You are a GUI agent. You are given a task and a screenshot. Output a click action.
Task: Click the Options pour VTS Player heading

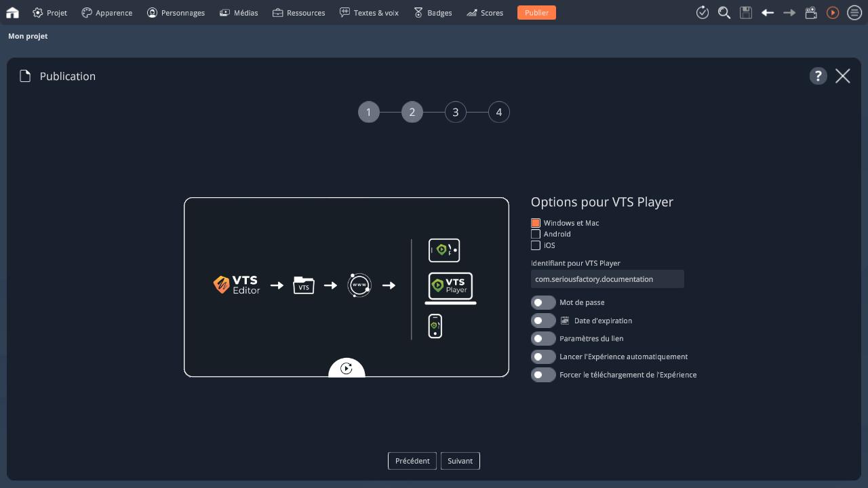click(602, 202)
